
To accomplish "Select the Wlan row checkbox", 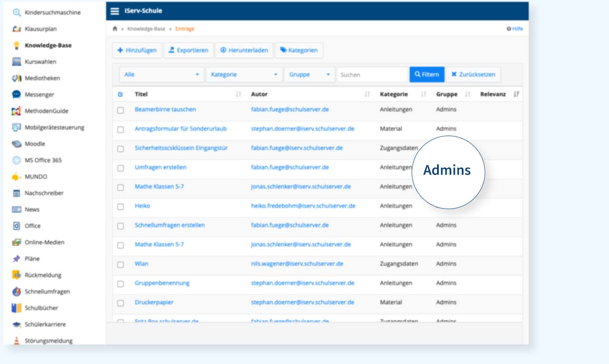I will tap(120, 264).
